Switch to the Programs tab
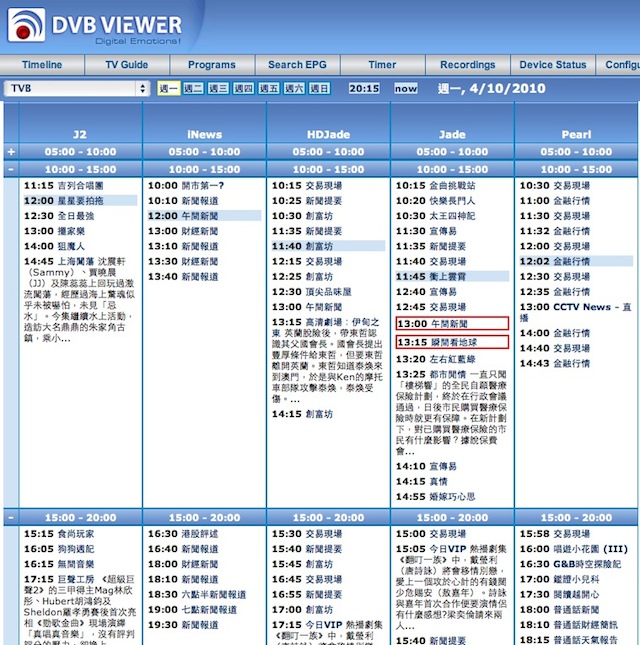 pyautogui.click(x=212, y=65)
